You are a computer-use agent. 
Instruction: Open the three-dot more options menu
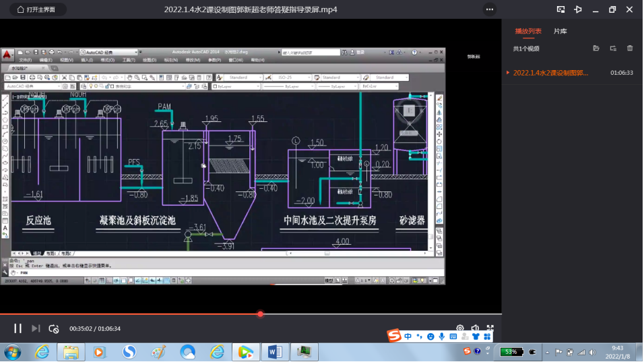coord(490,9)
